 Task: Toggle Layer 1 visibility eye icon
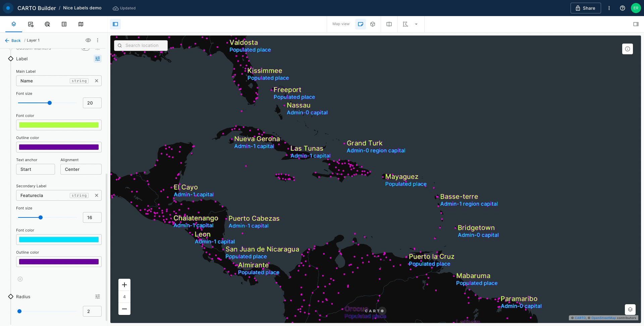coord(88,40)
